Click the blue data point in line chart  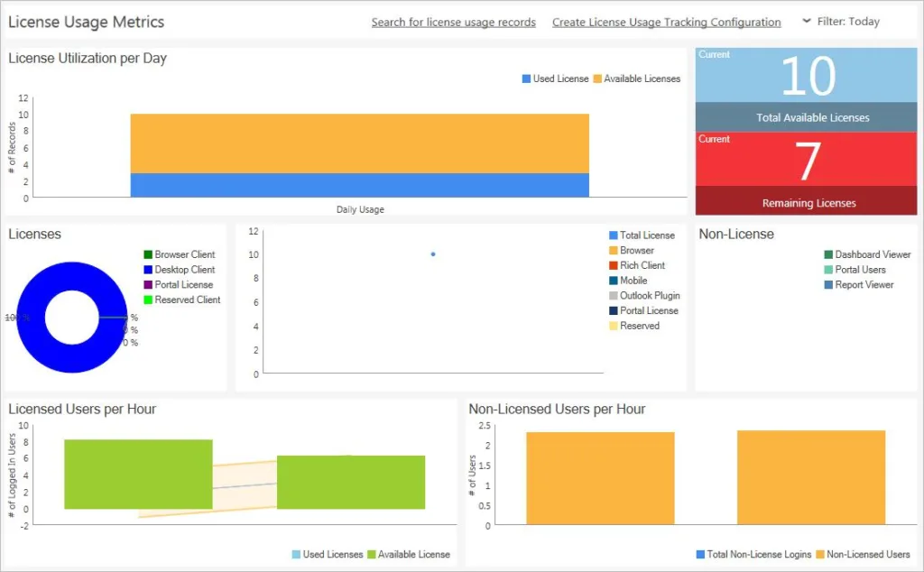[x=433, y=254]
